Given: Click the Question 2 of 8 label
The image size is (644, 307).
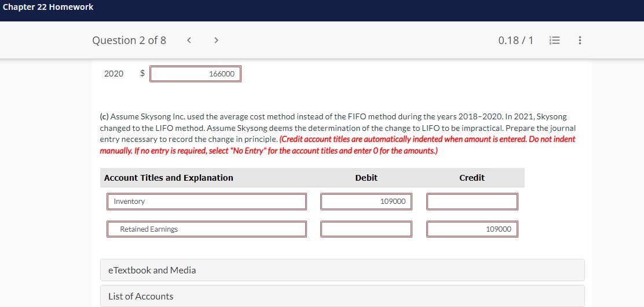Looking at the screenshot, I should pos(129,41).
